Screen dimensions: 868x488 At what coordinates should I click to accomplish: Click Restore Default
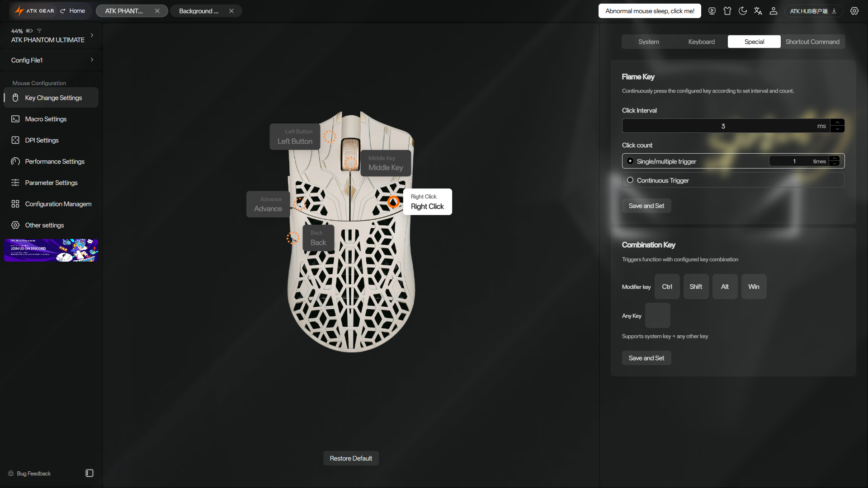(x=351, y=458)
